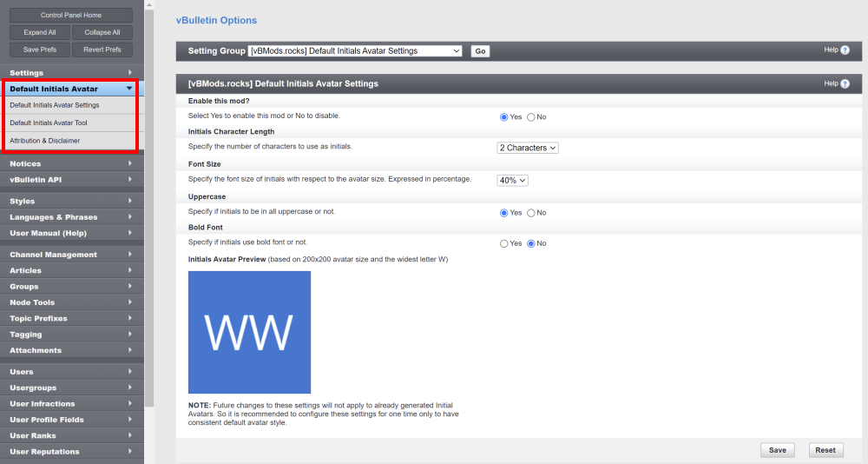Expand User Manual (Help) section
Image resolution: width=868 pixels, height=464 pixels.
(x=71, y=234)
